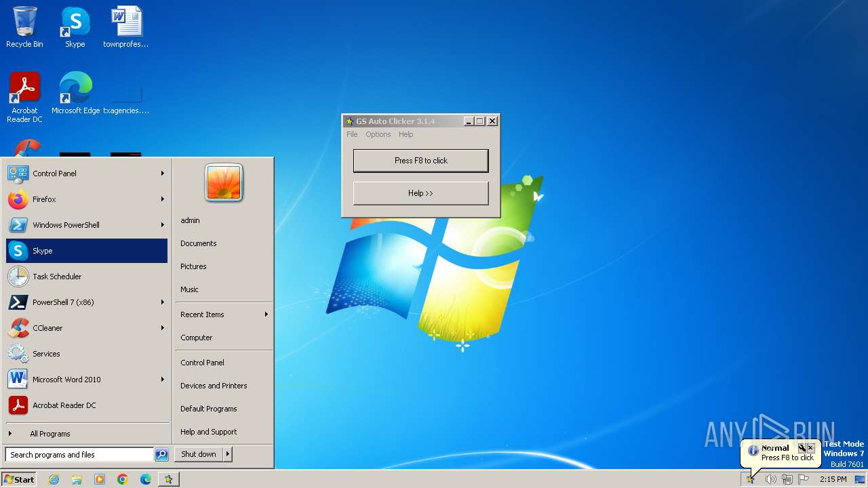The height and width of the screenshot is (488, 868).
Task: Click the search magnifier button in Start menu
Action: [x=161, y=455]
